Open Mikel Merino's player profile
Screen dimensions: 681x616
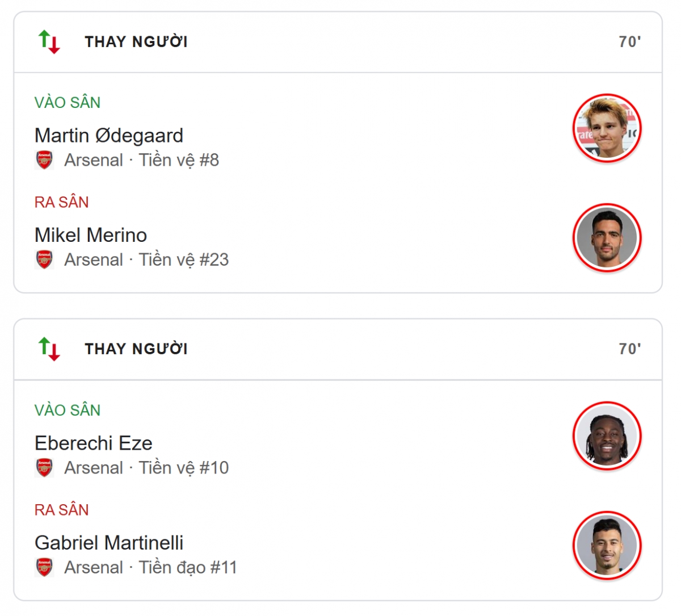pos(90,234)
